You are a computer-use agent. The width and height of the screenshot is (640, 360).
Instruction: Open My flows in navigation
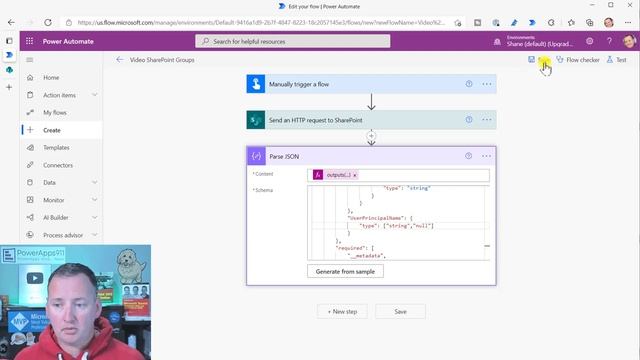point(55,113)
